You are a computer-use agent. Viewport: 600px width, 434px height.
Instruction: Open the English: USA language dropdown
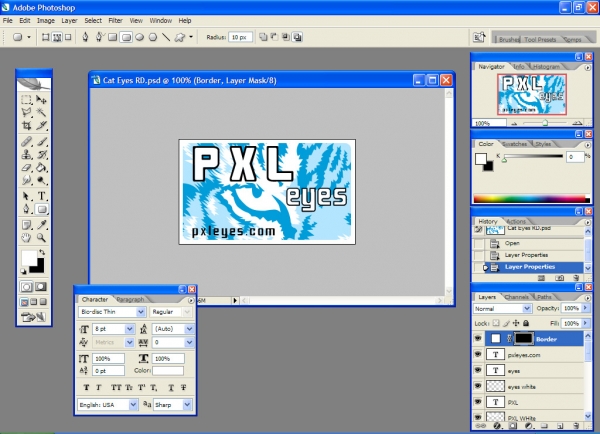(133, 405)
